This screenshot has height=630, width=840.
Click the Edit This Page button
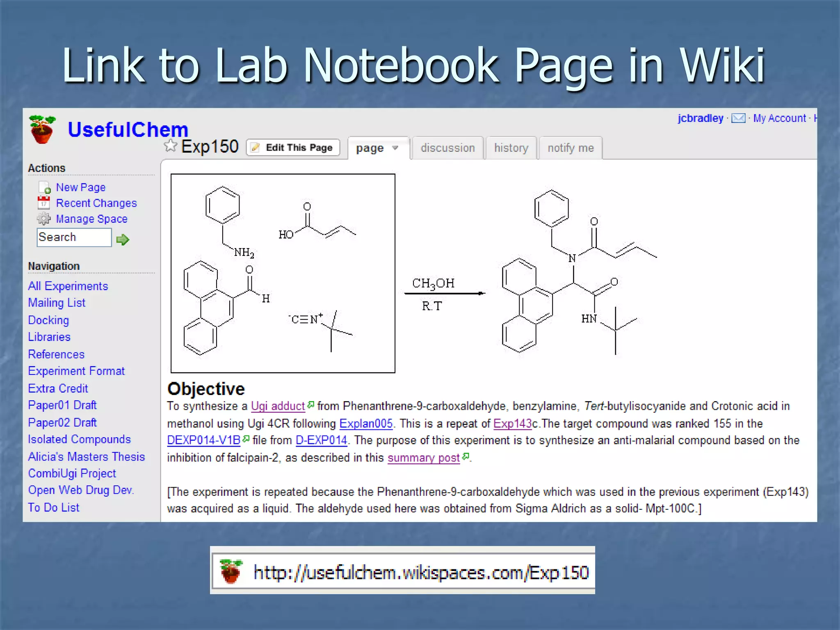(293, 147)
